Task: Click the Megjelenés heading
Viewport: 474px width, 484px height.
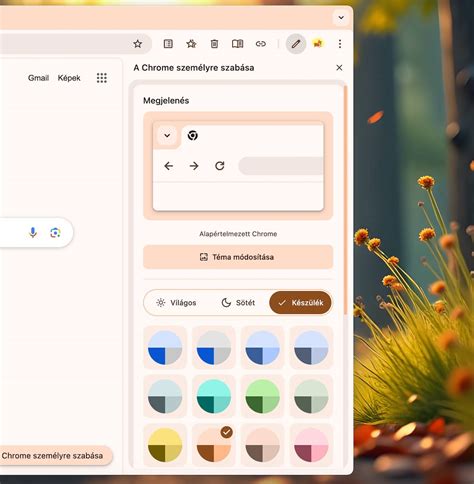Action: pyautogui.click(x=166, y=101)
